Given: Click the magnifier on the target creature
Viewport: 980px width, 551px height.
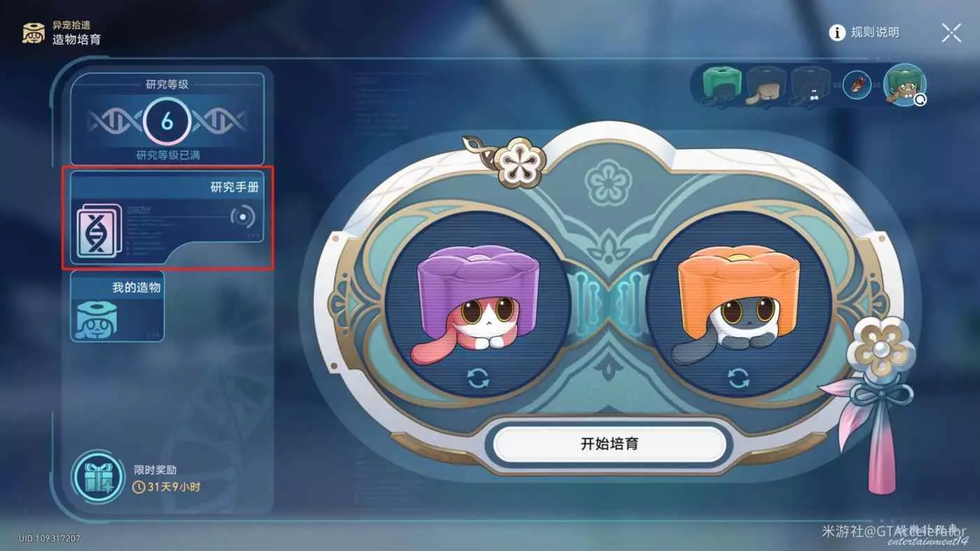Looking at the screenshot, I should click(920, 100).
